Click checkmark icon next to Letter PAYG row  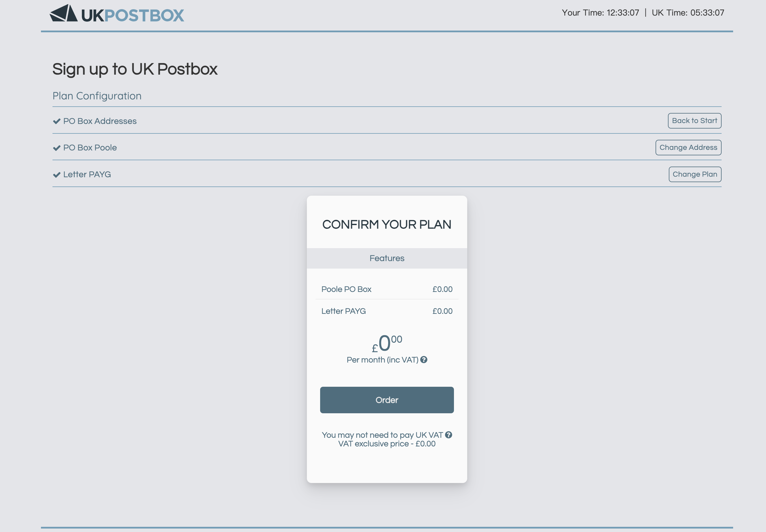coord(57,174)
